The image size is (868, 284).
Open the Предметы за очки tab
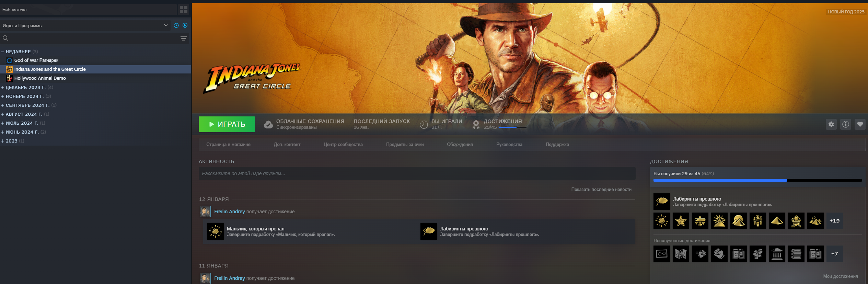(405, 145)
